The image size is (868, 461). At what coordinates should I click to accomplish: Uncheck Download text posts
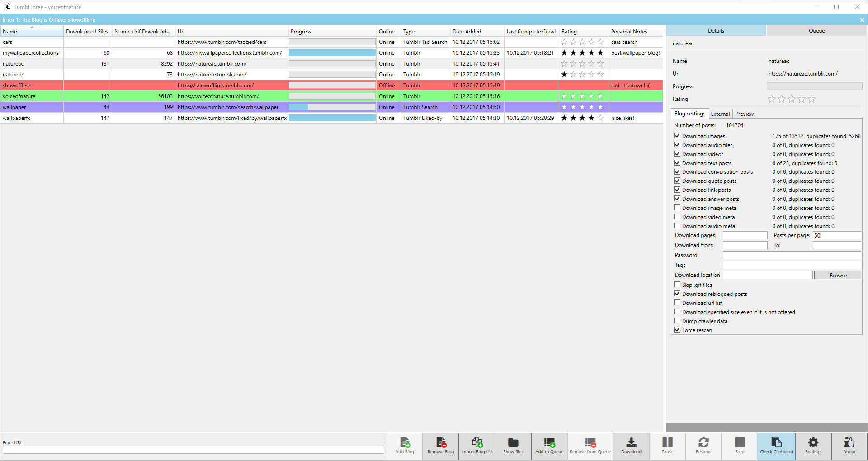pyautogui.click(x=677, y=163)
